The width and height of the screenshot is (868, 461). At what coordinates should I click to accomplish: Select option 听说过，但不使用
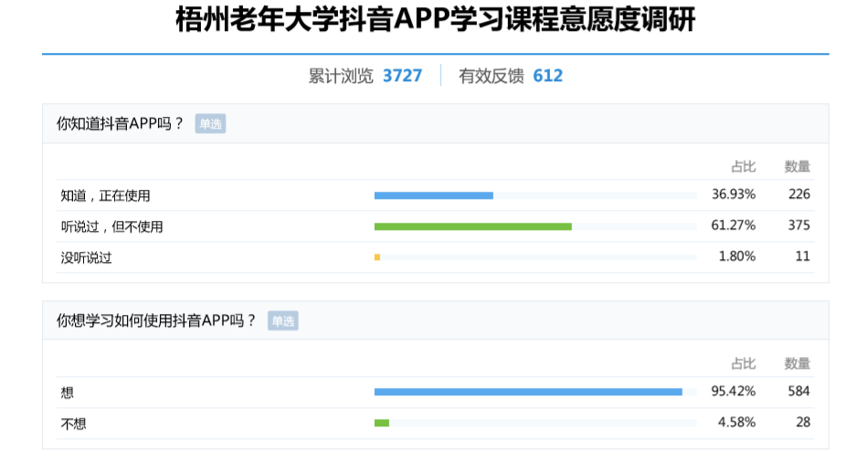coord(111,226)
